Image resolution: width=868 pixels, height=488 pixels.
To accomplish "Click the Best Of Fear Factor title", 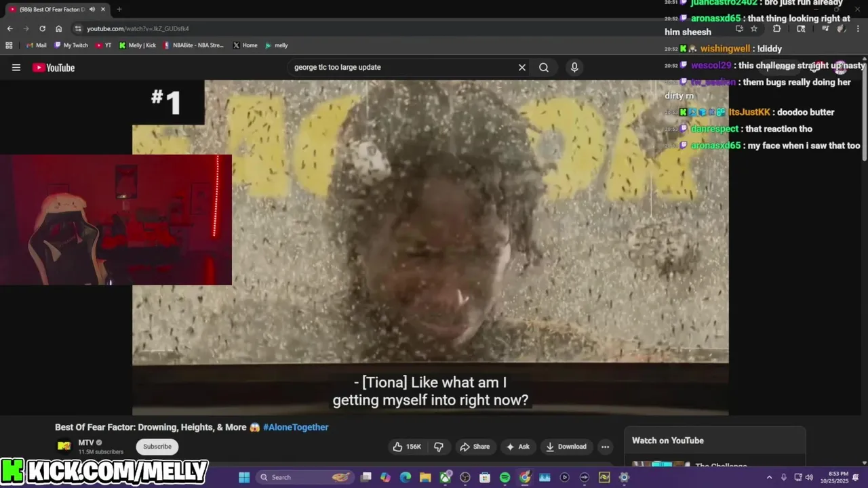I will (x=151, y=427).
